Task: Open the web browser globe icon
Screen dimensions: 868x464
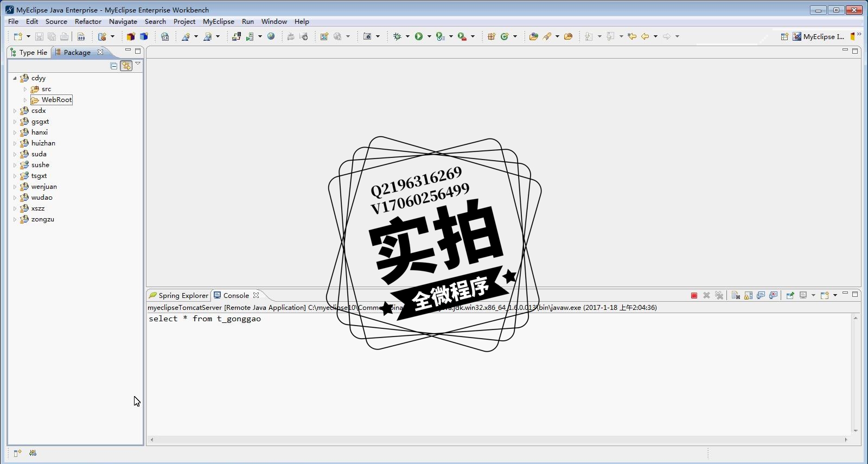Action: click(271, 36)
